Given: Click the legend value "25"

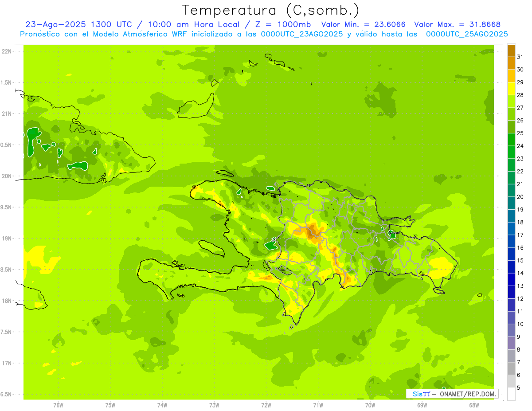Looking at the screenshot, I should tap(520, 133).
